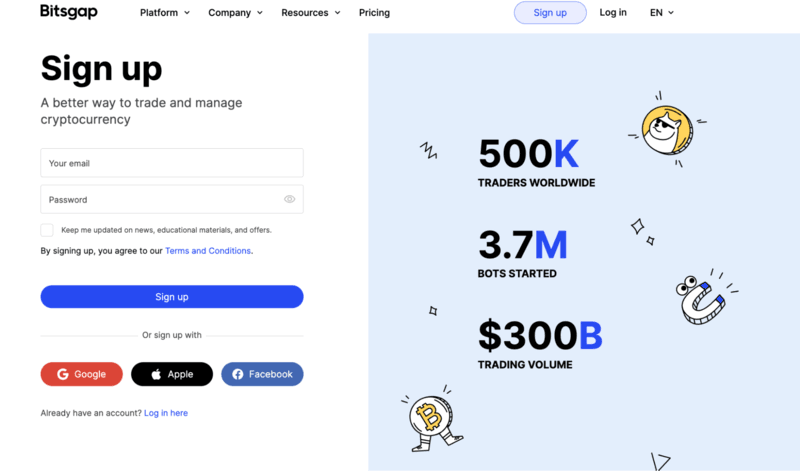Sign up with Apple
The height and width of the screenshot is (471, 800).
[x=172, y=374]
